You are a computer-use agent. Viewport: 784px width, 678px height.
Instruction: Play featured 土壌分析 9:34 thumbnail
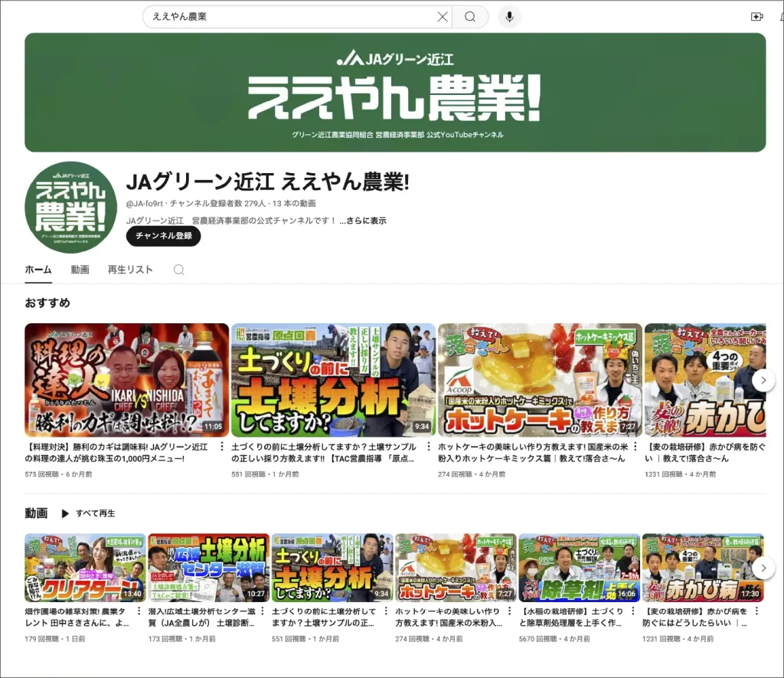(x=333, y=380)
